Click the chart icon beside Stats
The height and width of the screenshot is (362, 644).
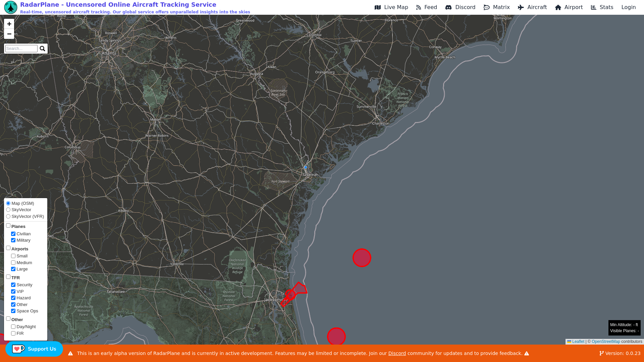pos(594,7)
